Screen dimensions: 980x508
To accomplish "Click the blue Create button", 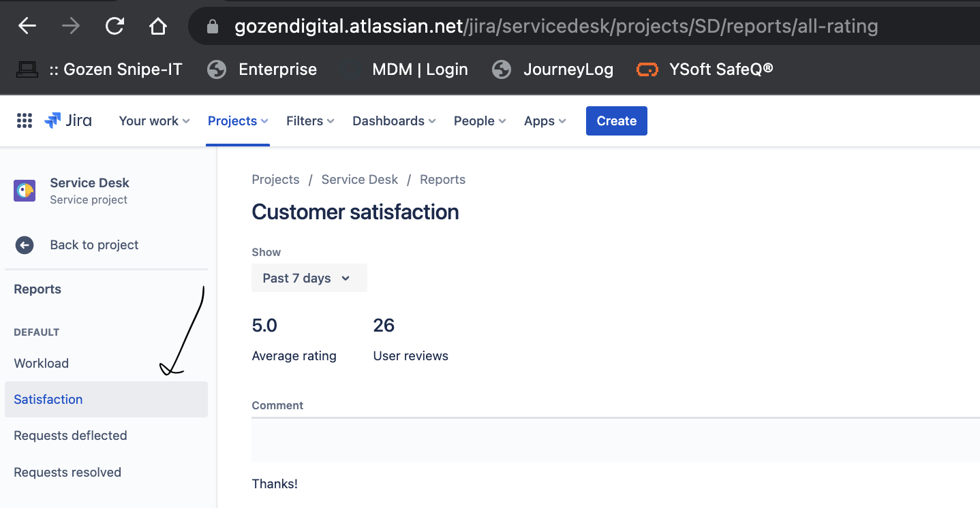I will tap(617, 121).
